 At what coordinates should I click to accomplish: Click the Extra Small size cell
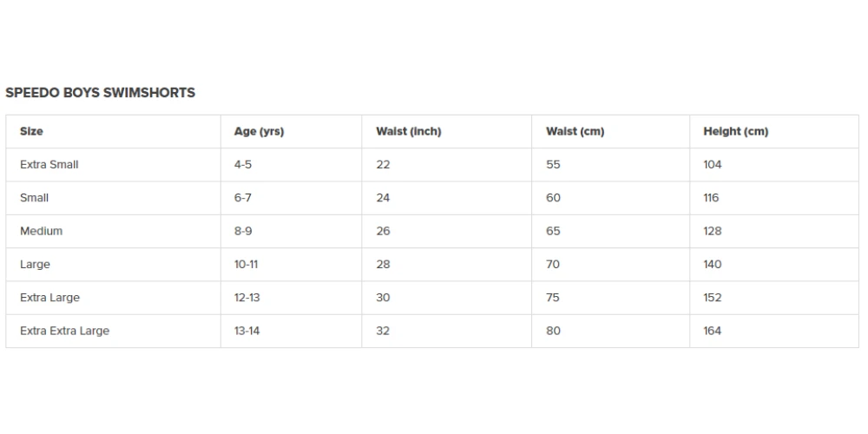tap(49, 165)
